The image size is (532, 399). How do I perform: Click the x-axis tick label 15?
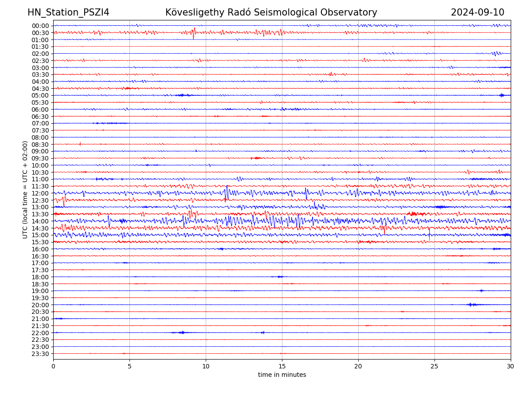click(x=282, y=367)
